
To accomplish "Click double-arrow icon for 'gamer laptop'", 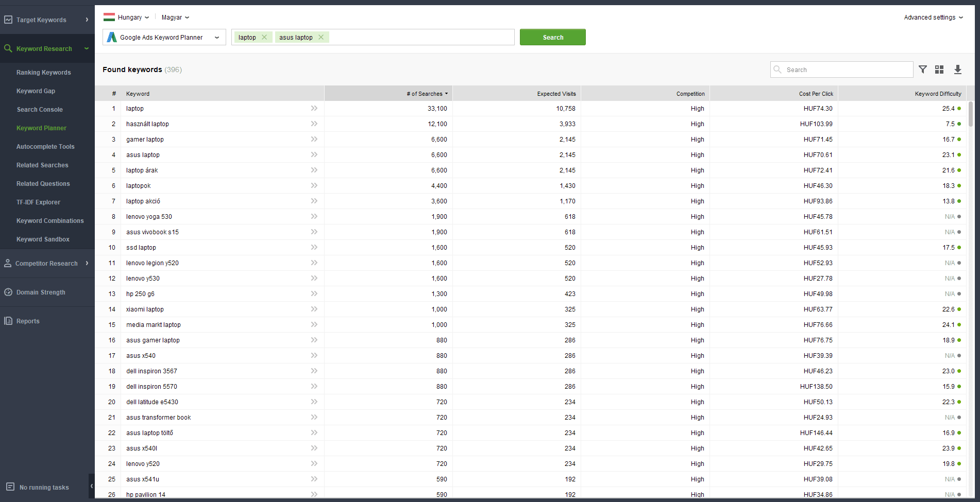I will [314, 139].
